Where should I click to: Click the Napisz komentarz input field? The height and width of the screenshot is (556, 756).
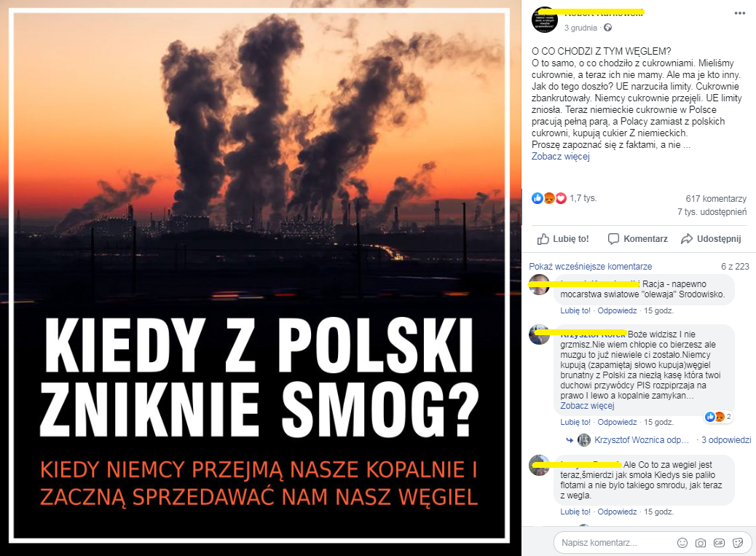tap(615, 543)
